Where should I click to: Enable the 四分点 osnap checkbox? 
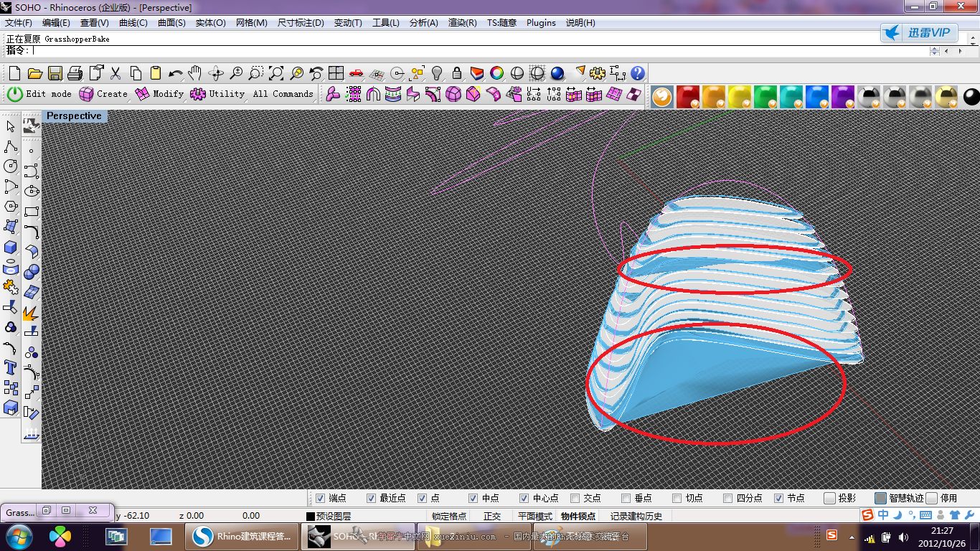click(728, 498)
